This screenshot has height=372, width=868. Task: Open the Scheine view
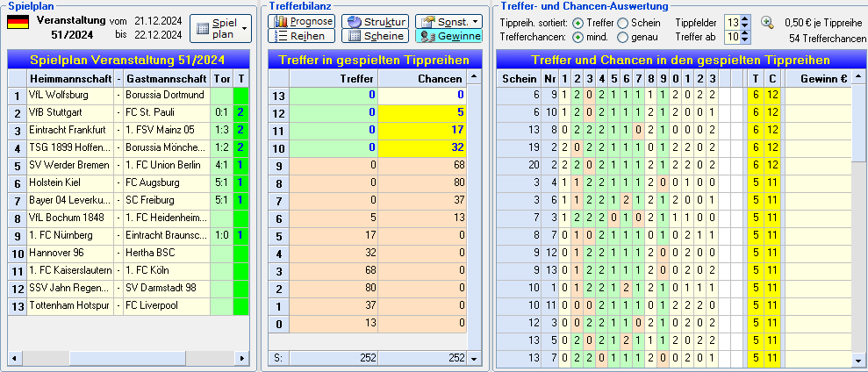(376, 36)
